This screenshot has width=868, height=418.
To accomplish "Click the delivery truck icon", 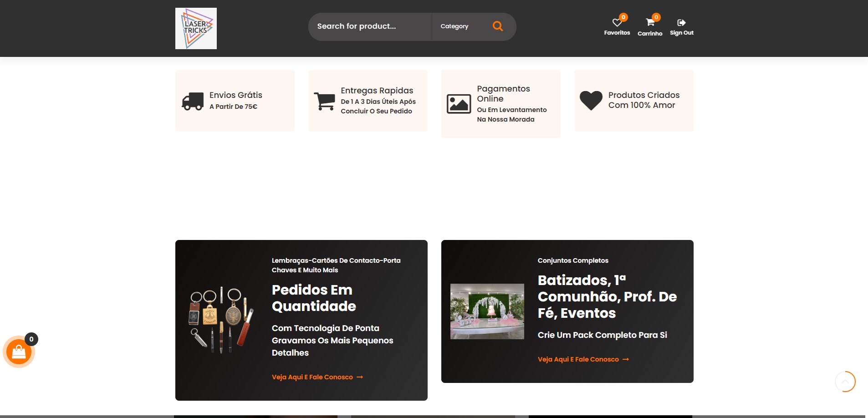I will [193, 101].
